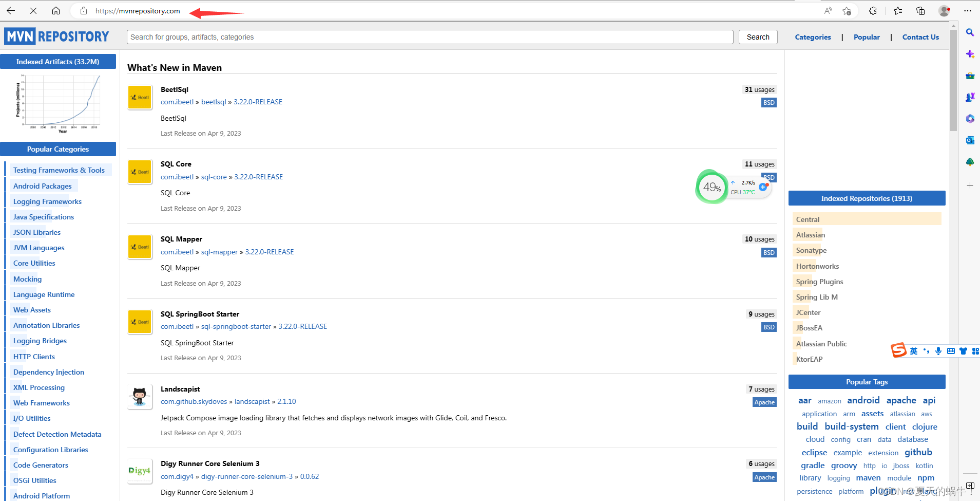Open the build-system popular tag
980x501 pixels.
852,426
